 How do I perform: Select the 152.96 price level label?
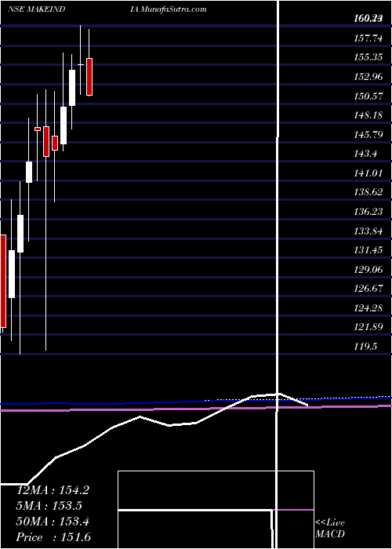(x=368, y=77)
